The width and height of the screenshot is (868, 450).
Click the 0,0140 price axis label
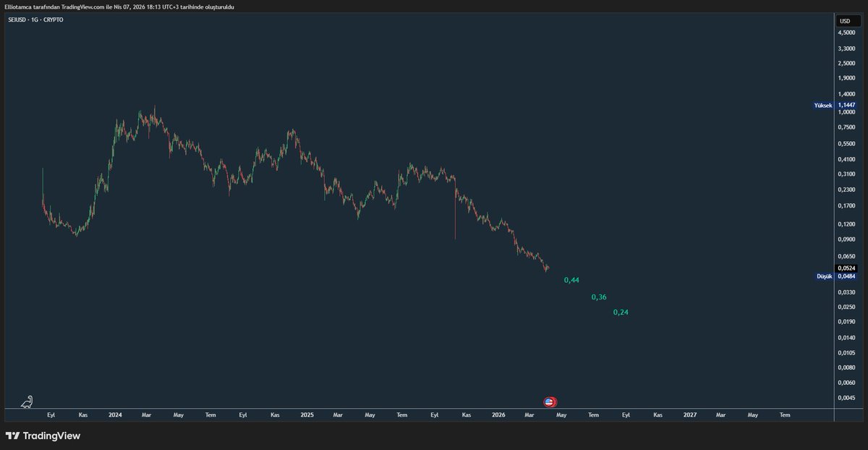pos(848,337)
